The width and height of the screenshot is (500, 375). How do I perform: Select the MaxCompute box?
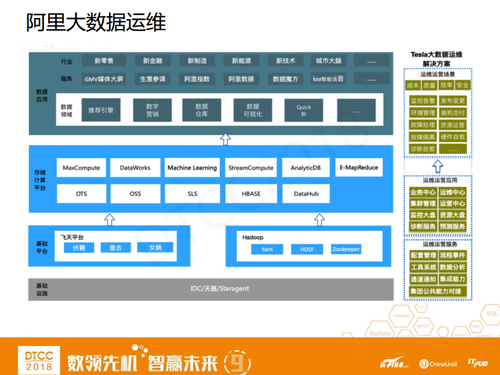(x=81, y=168)
